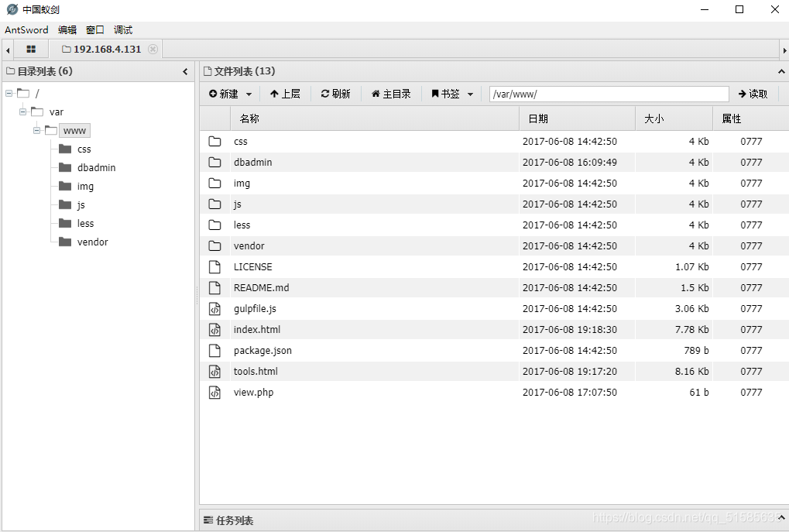Open the 调试 menu
The width and height of the screenshot is (789, 532).
[x=123, y=29]
